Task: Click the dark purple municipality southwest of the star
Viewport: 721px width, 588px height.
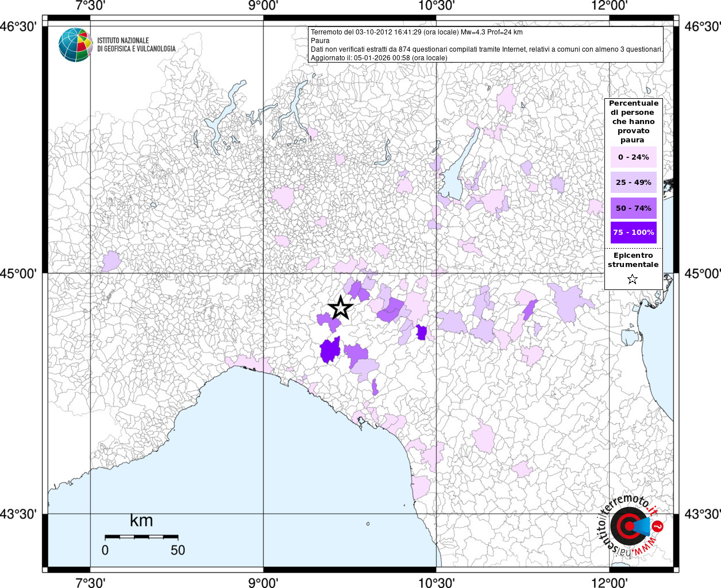Action: tap(330, 350)
